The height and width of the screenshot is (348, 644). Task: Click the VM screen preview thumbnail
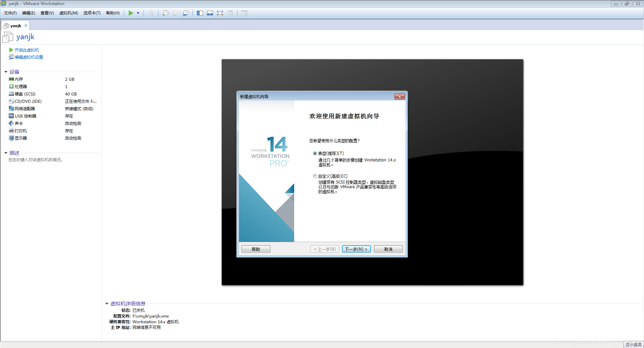tap(372, 172)
